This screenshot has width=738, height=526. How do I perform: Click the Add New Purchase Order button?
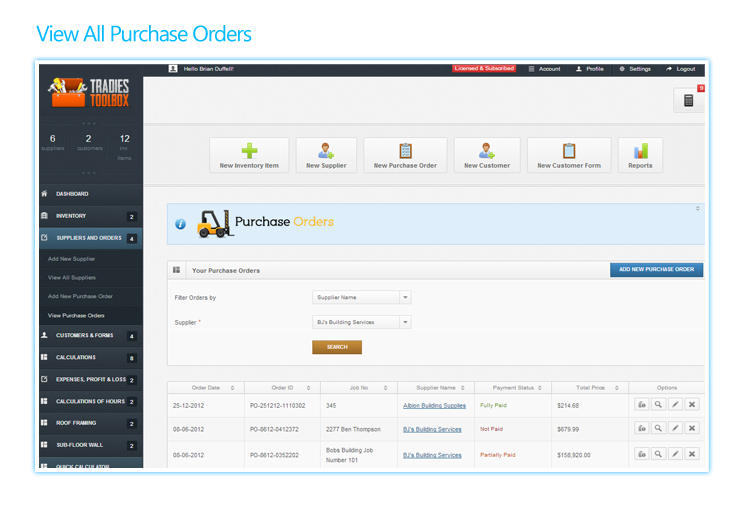656,270
